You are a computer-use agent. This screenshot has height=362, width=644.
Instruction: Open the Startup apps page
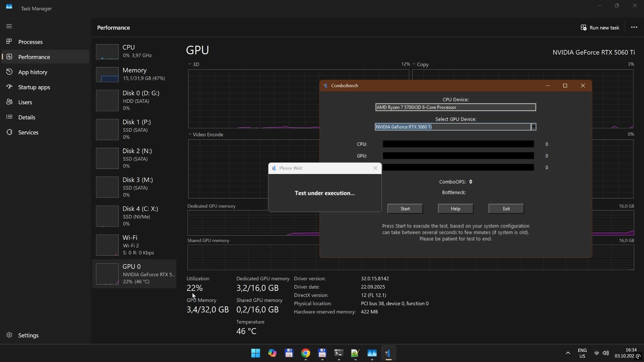(34, 87)
